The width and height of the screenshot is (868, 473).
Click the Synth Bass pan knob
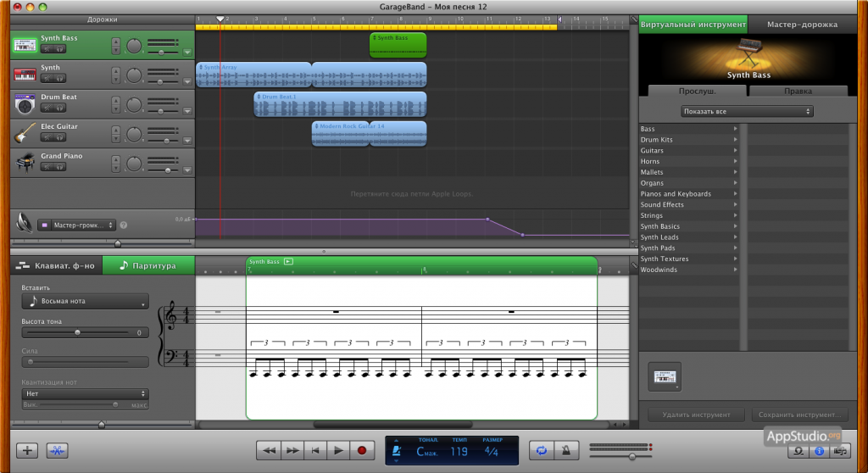(134, 46)
